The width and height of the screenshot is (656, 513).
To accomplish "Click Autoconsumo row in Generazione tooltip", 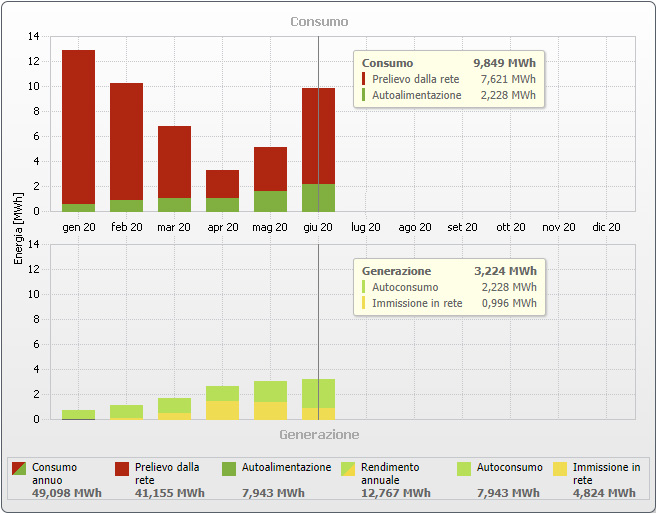I will (x=449, y=287).
